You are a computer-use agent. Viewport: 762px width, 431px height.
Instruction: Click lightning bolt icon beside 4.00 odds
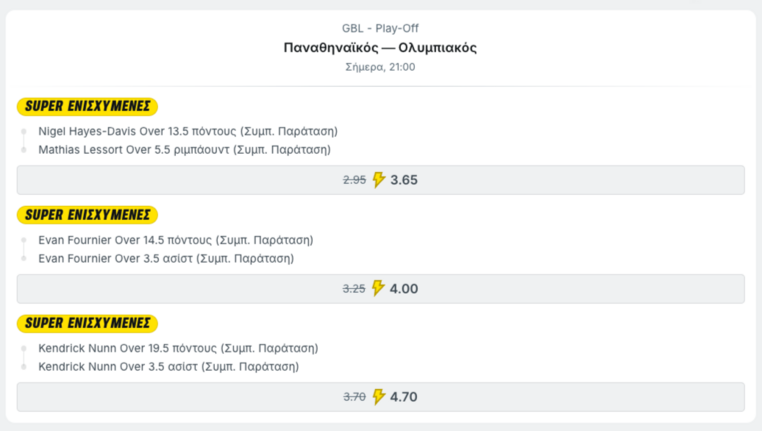coord(378,288)
